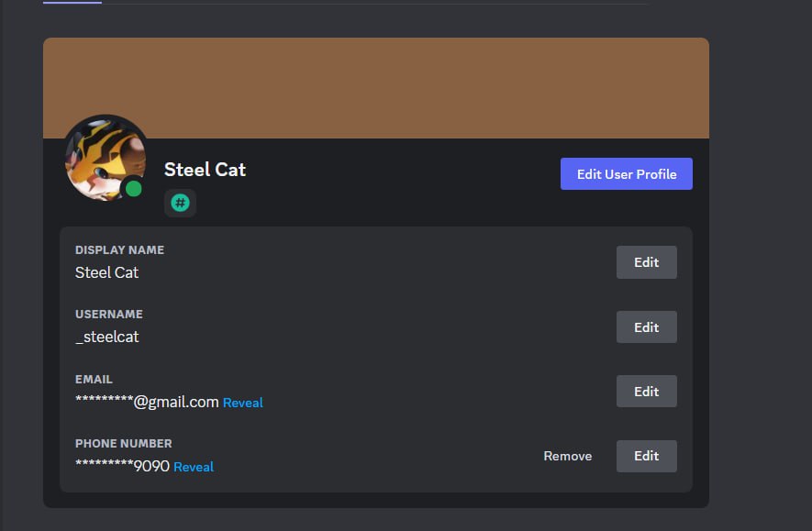Click the USERNAME field label
Viewport: 812px width, 531px height.
click(109, 315)
